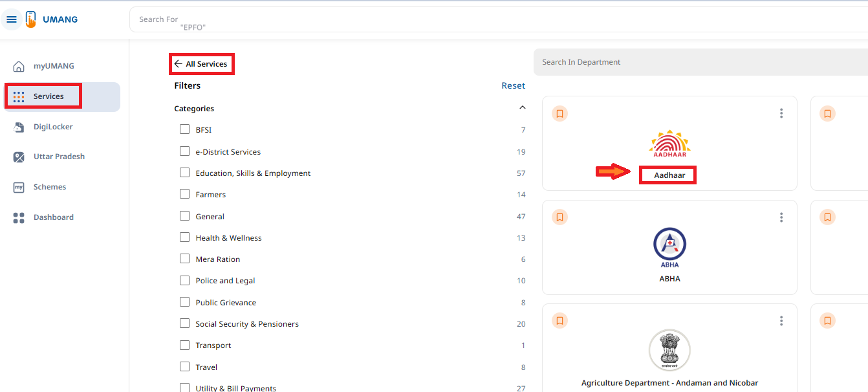
Task: Click the ABHA logo thumbnail
Action: point(669,247)
